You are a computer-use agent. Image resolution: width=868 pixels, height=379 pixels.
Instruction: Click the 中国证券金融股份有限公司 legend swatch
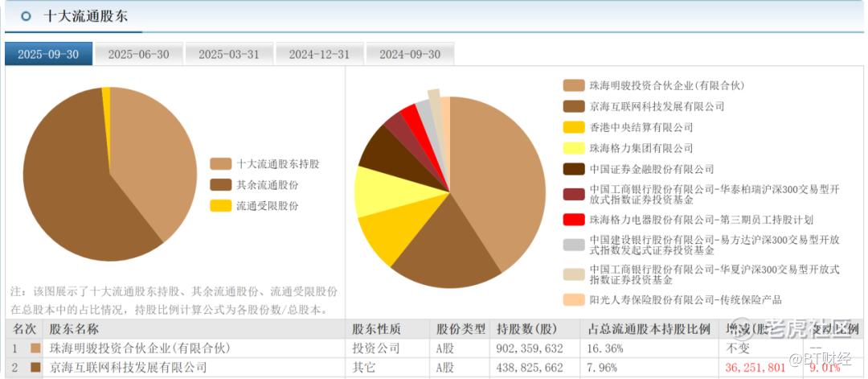coord(574,169)
